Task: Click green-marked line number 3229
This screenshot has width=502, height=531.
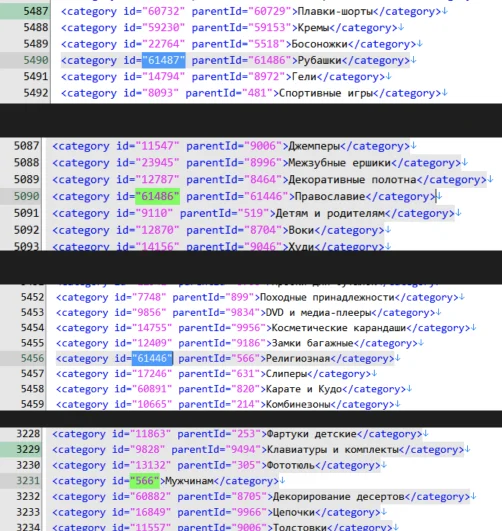Action: click(28, 450)
